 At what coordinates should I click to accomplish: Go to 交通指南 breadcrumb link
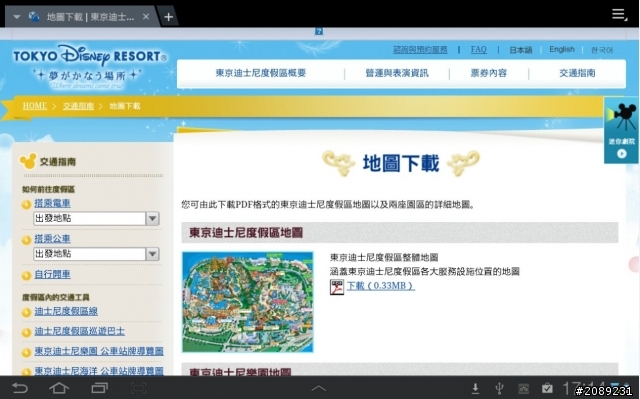pyautogui.click(x=78, y=106)
